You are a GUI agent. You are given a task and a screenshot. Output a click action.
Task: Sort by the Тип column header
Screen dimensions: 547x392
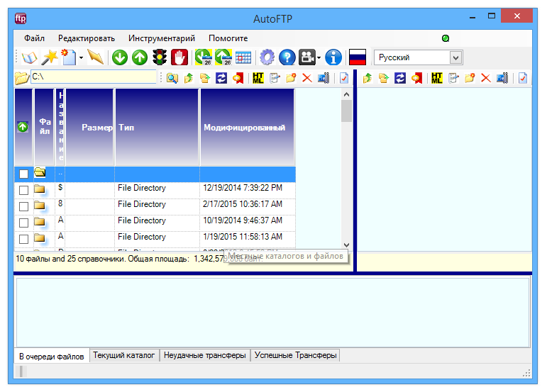pos(157,127)
